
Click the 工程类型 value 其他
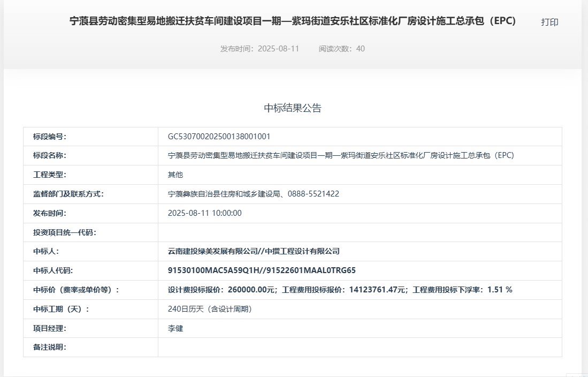[x=175, y=175]
